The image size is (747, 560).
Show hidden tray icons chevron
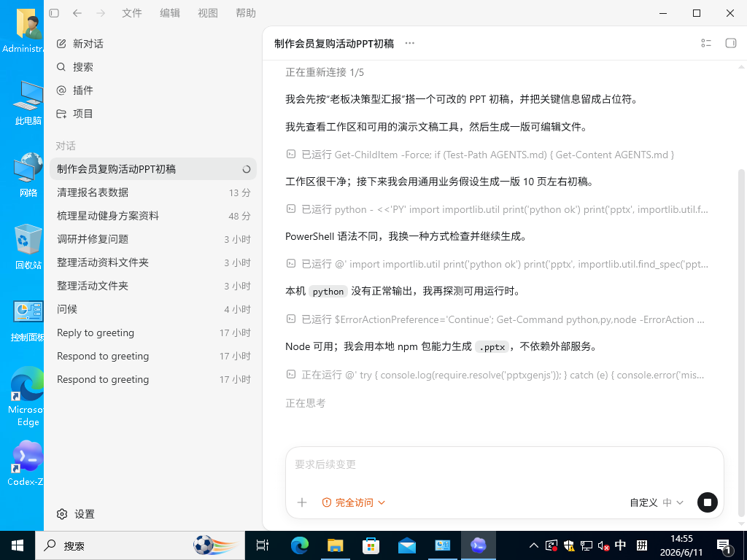(x=534, y=545)
